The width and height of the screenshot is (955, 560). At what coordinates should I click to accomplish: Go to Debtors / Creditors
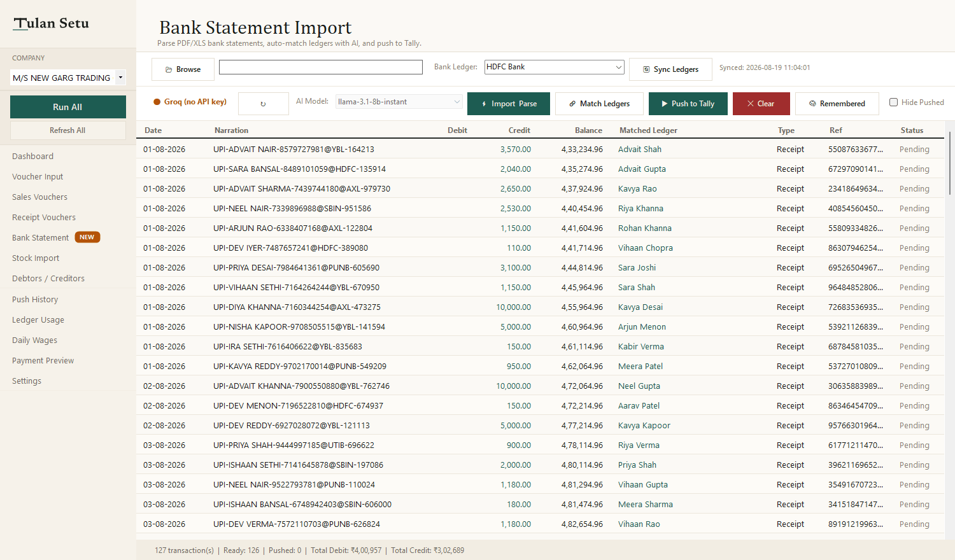click(48, 278)
